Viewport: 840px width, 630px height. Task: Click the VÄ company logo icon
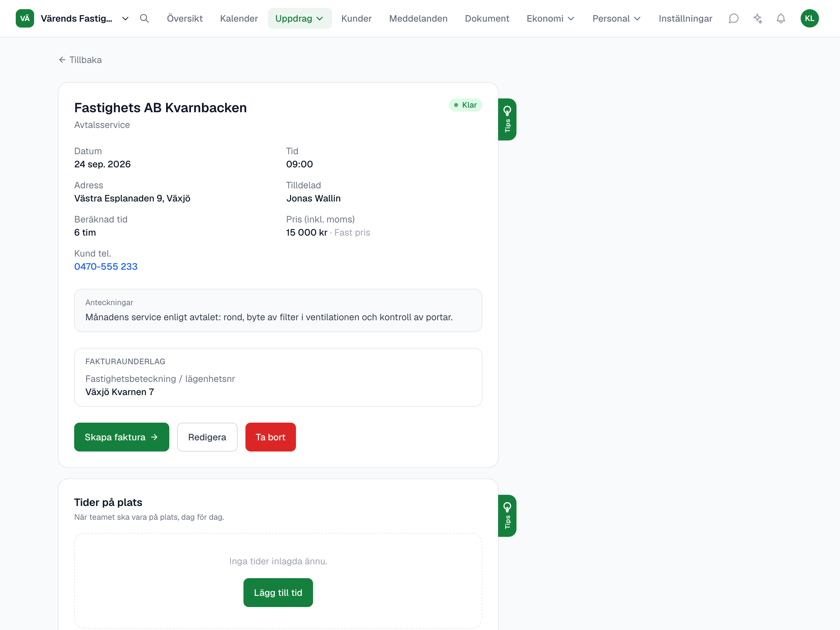coord(25,18)
